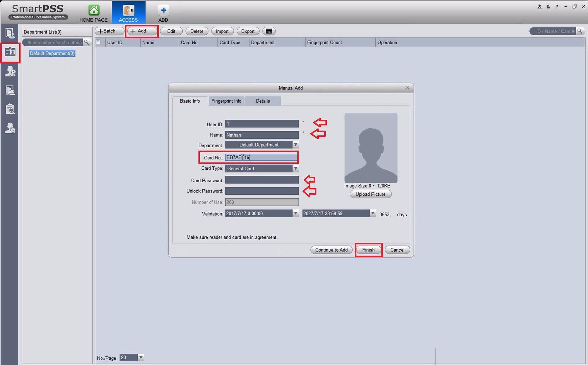
Task: Switch to the Fingerprint Info tab
Action: [x=226, y=101]
